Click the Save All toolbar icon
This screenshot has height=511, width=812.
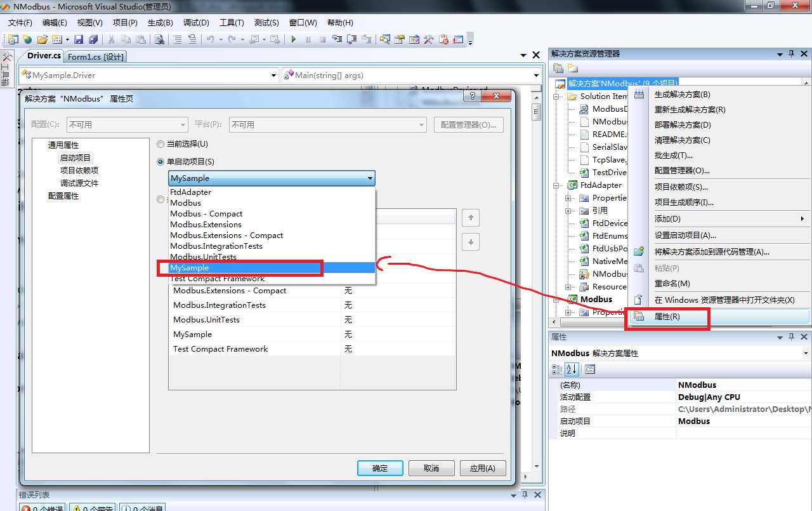pos(93,39)
